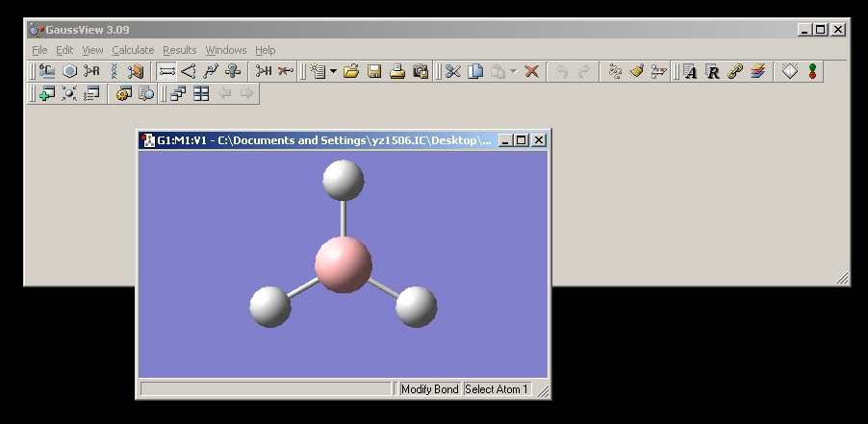This screenshot has height=424, width=868.
Task: Select the Biological Fragment DNA icon
Action: click(x=114, y=71)
